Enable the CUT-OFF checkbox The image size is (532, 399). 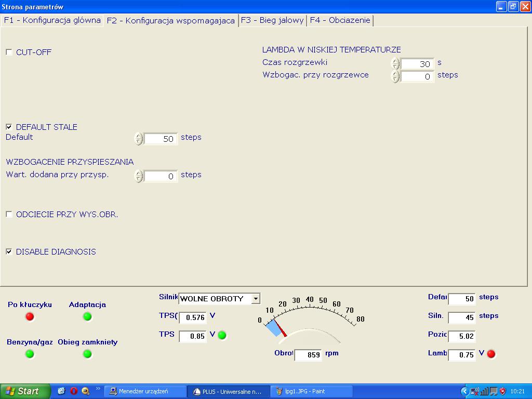click(x=9, y=52)
